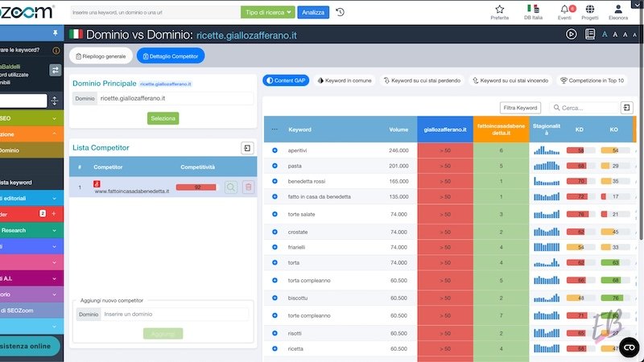The width and height of the screenshot is (644, 362).
Task: Click plus icon for torte salate keyword
Action: tap(275, 214)
